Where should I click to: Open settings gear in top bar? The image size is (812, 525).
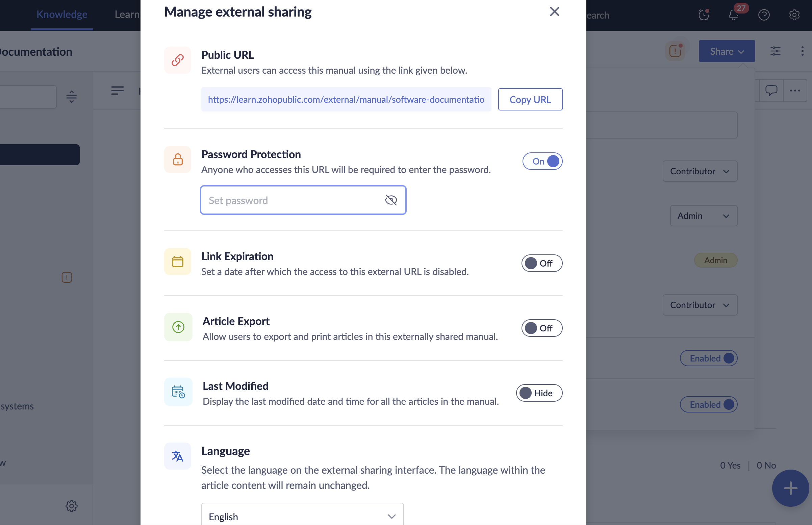tap(794, 15)
